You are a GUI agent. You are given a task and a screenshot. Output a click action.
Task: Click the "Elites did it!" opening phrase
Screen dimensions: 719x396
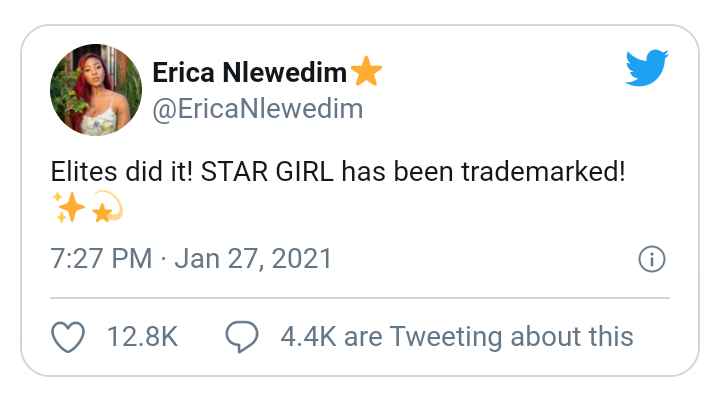point(122,172)
